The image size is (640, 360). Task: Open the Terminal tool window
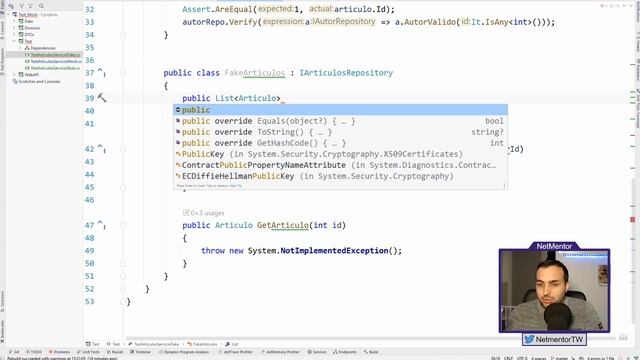(x=140, y=351)
